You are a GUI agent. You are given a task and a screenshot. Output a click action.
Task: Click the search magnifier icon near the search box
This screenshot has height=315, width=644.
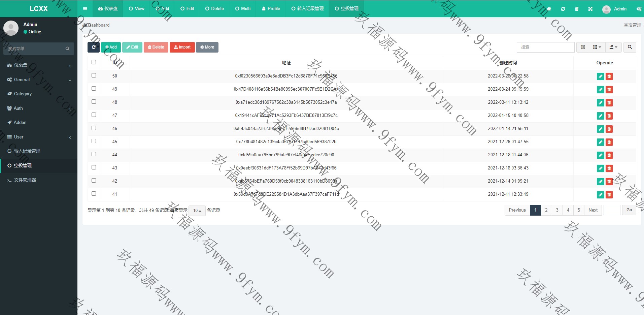630,47
